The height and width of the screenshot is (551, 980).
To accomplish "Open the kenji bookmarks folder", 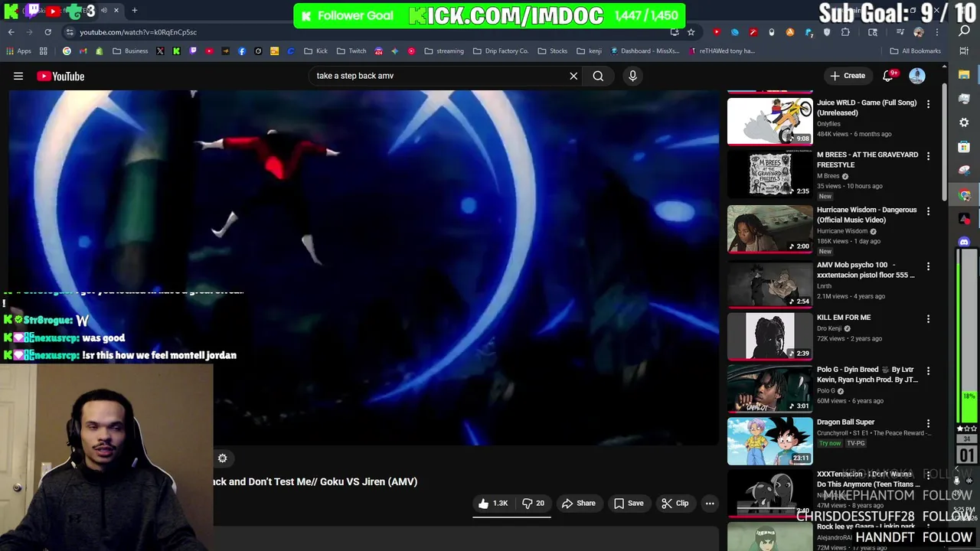I will pos(589,51).
